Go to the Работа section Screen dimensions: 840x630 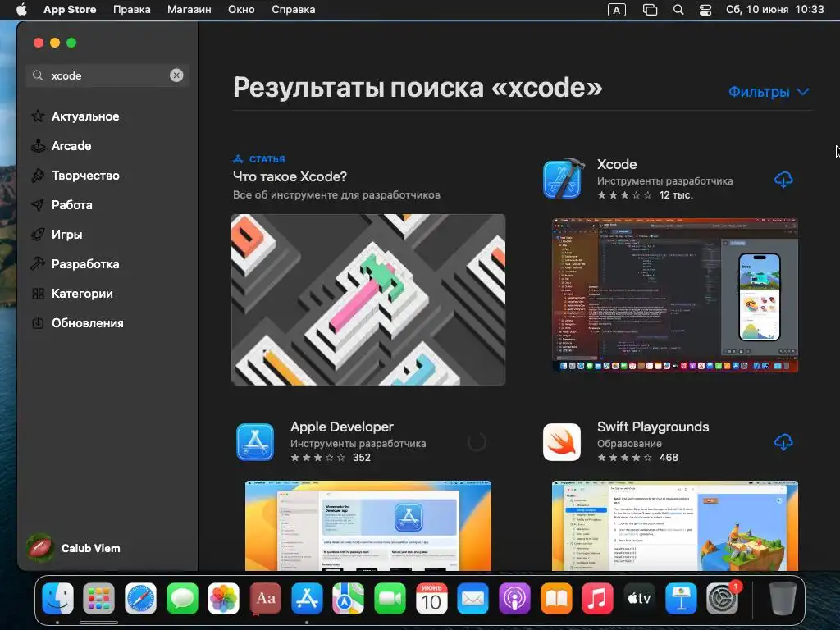point(62,204)
